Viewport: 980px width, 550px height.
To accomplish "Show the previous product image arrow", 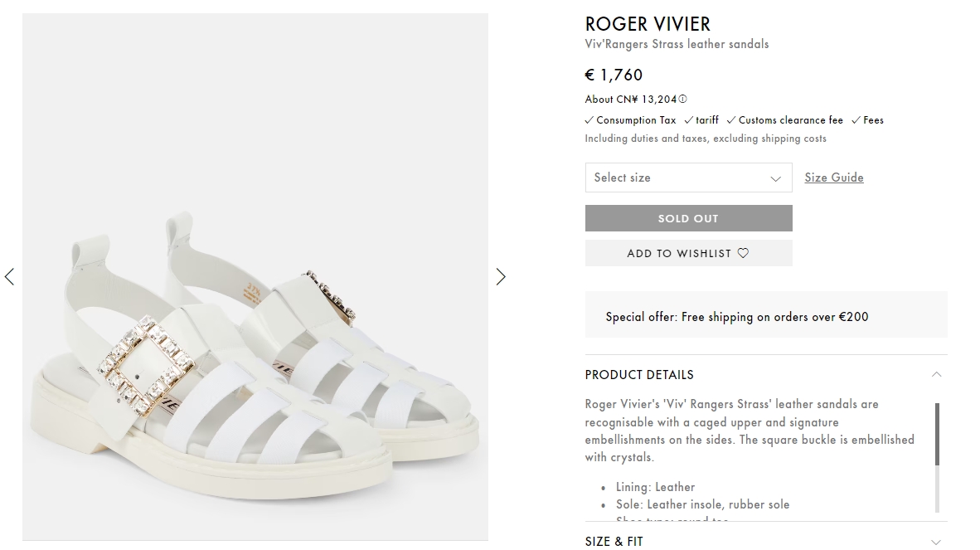I will tap(10, 276).
